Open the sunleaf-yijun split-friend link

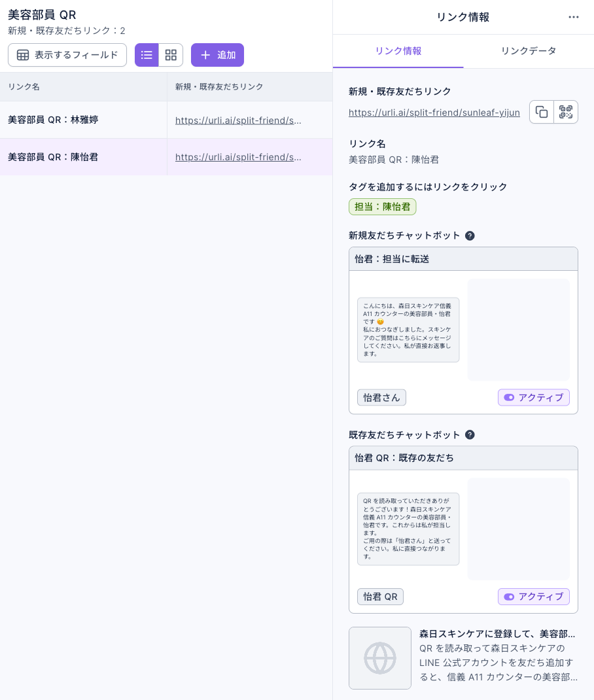tap(434, 113)
